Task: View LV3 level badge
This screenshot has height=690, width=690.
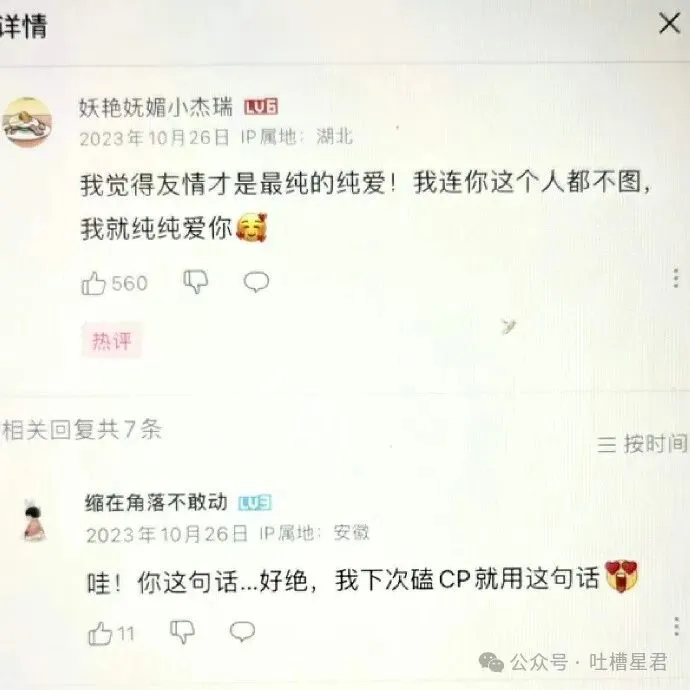Action: (255, 503)
